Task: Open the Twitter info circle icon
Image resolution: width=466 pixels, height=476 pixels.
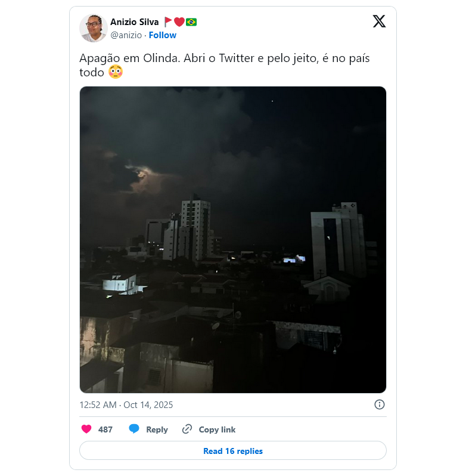Action: pos(380,404)
